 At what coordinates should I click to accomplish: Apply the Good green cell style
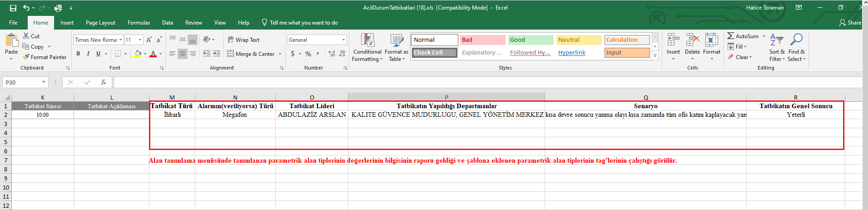pyautogui.click(x=530, y=40)
